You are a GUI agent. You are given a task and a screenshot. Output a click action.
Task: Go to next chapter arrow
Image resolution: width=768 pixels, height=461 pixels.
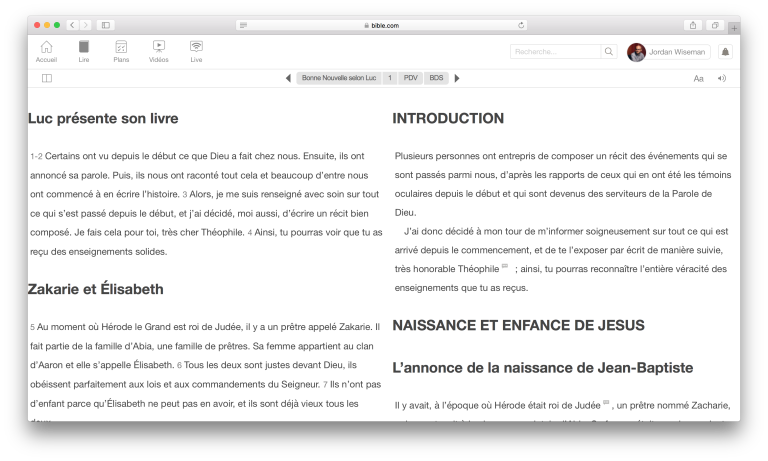457,78
